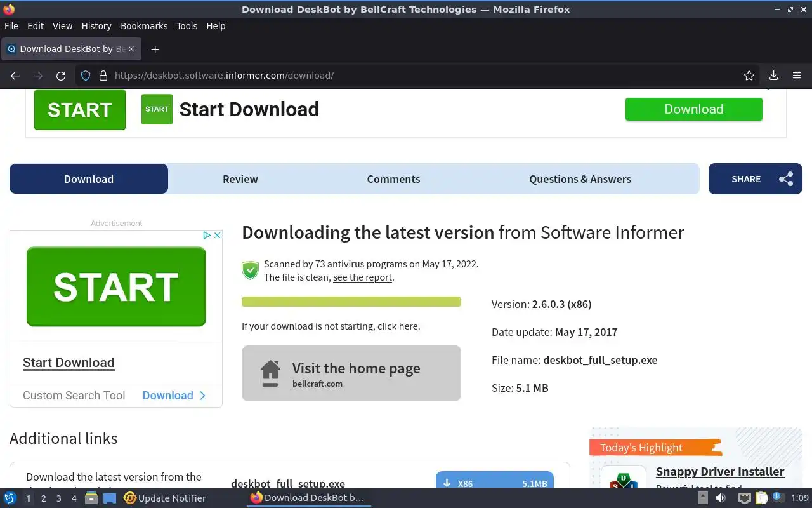The width and height of the screenshot is (812, 508).
Task: Click the large START button in top banner
Action: pyautogui.click(x=80, y=110)
